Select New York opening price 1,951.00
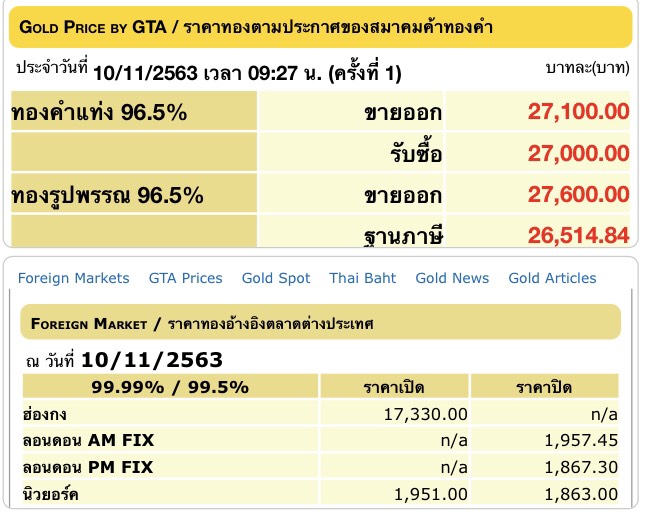This screenshot has height=522, width=657. pos(430,494)
